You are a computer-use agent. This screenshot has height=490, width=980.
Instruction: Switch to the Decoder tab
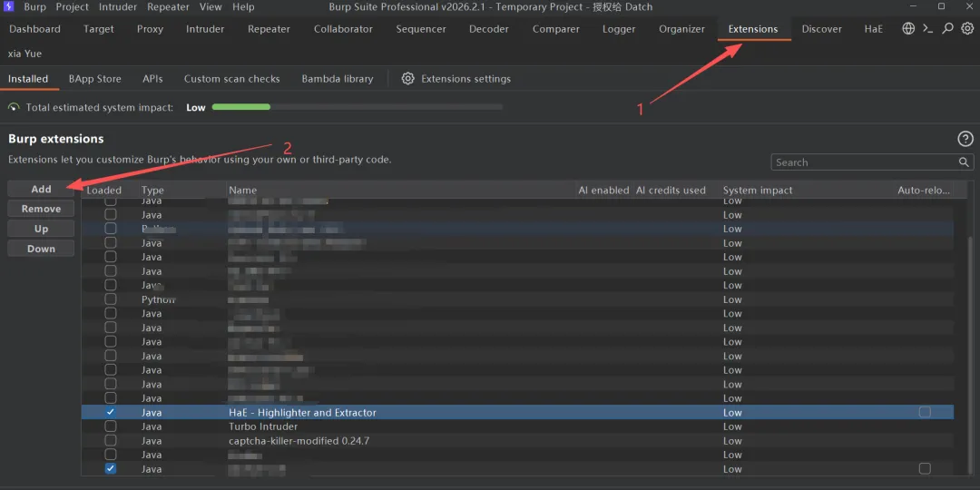click(x=489, y=29)
